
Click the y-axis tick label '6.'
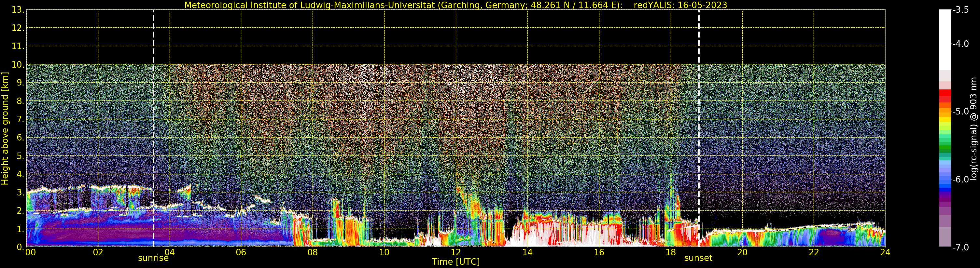20,138
